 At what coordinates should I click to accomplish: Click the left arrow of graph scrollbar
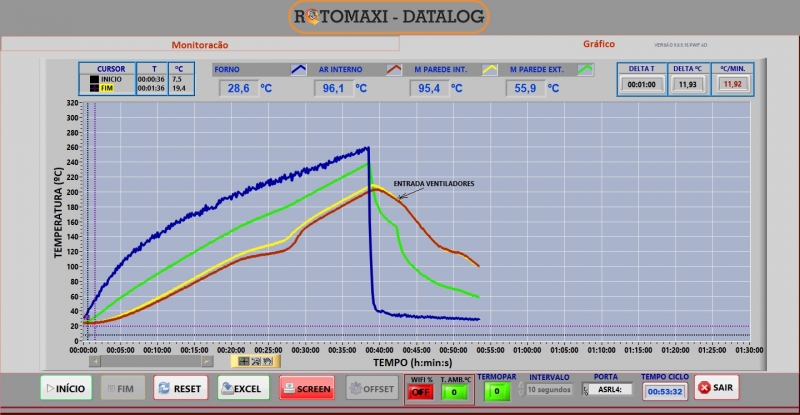(x=95, y=361)
